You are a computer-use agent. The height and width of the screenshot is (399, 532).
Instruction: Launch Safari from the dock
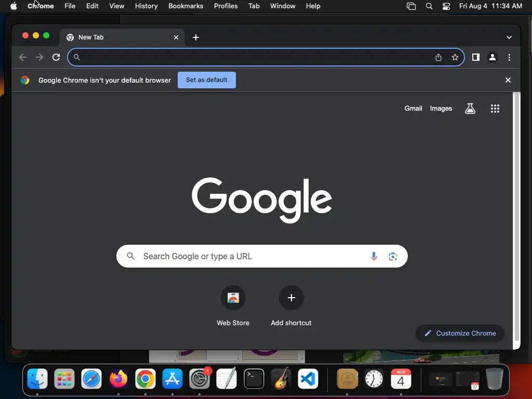91,379
